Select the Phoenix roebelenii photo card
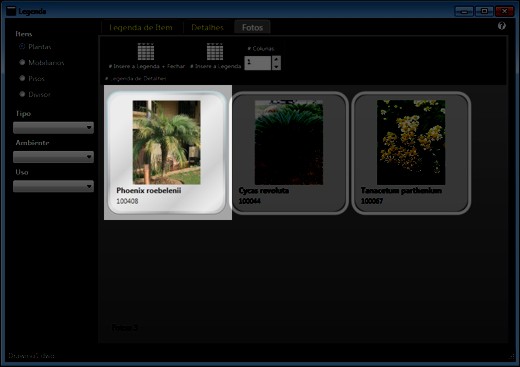The width and height of the screenshot is (520, 367). pyautogui.click(x=168, y=153)
